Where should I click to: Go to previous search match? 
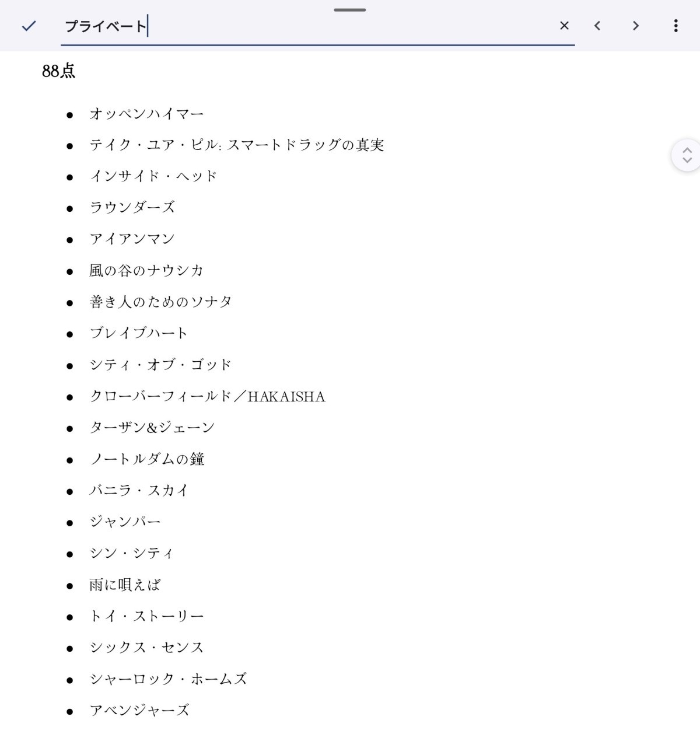pyautogui.click(x=597, y=26)
